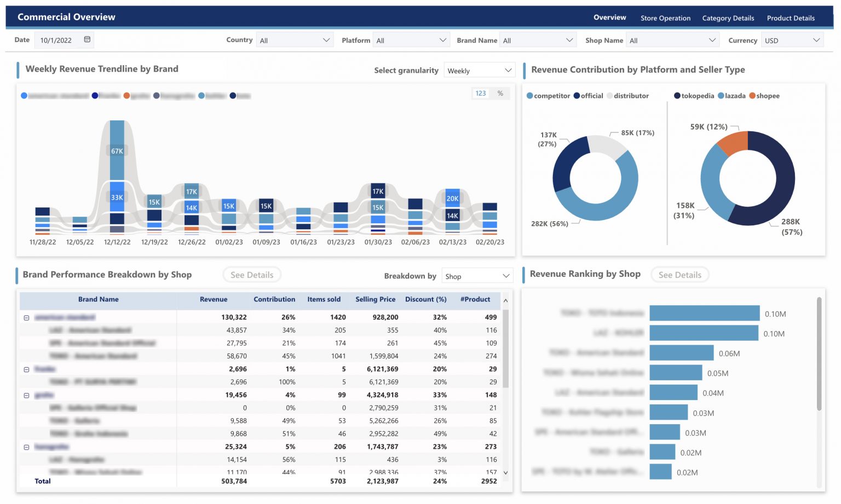Open the Breakdown by Shop dropdown
The height and width of the screenshot is (504, 841).
coord(477,276)
